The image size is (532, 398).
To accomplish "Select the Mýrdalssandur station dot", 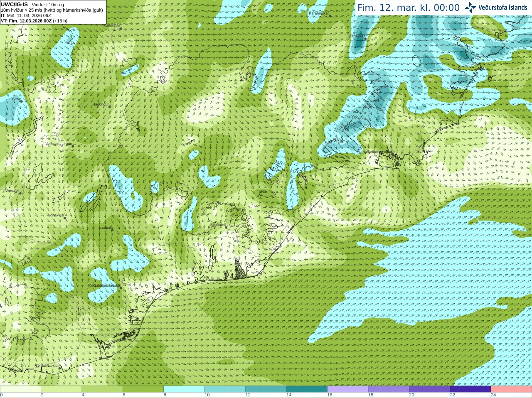I will pos(60,368).
